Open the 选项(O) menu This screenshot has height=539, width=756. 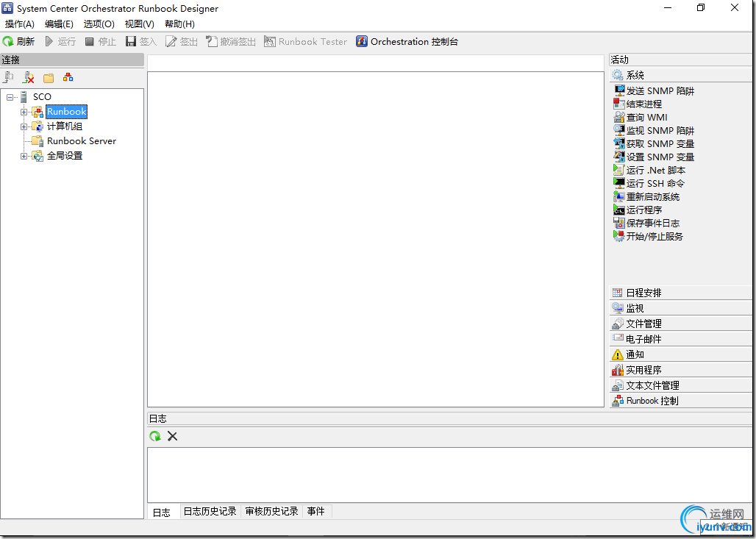coord(99,24)
